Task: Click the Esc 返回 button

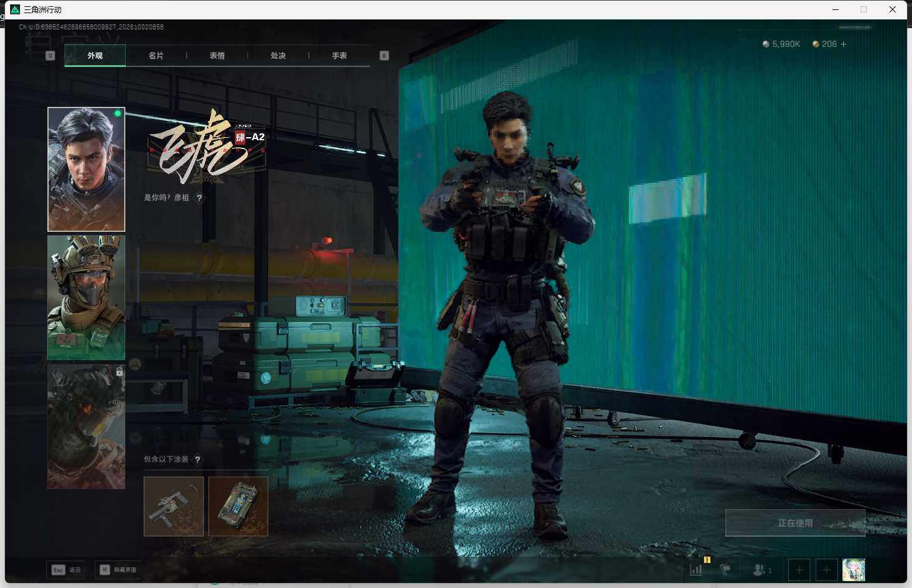Action: tap(66, 570)
